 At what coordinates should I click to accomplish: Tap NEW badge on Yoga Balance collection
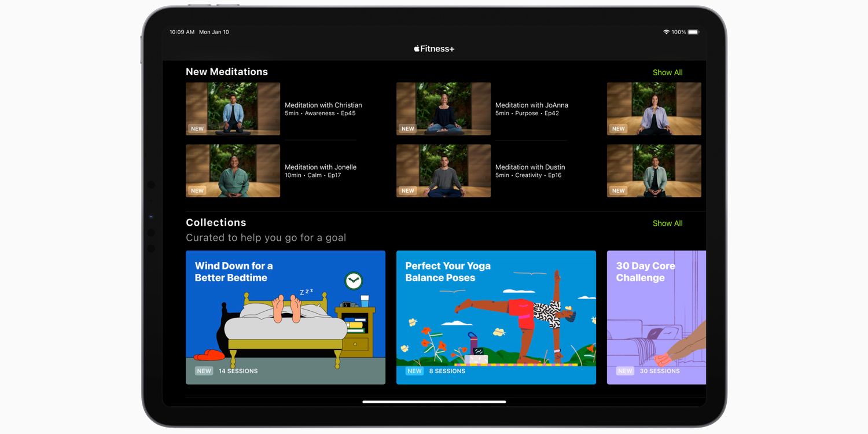point(414,371)
